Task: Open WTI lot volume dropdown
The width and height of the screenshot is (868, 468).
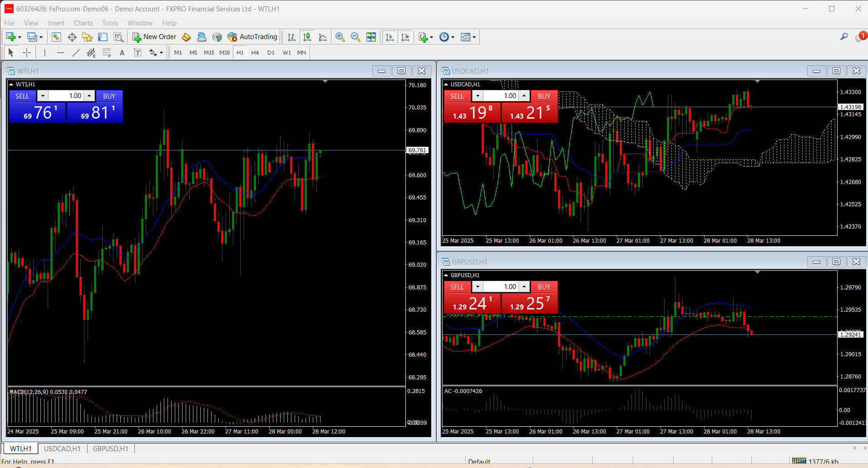Action: coord(43,96)
